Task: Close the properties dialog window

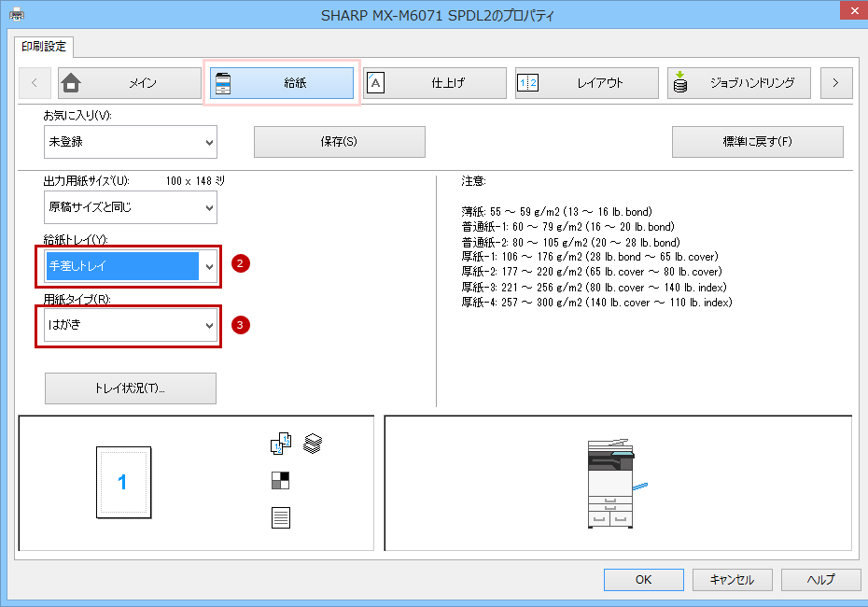Action: [854, 10]
